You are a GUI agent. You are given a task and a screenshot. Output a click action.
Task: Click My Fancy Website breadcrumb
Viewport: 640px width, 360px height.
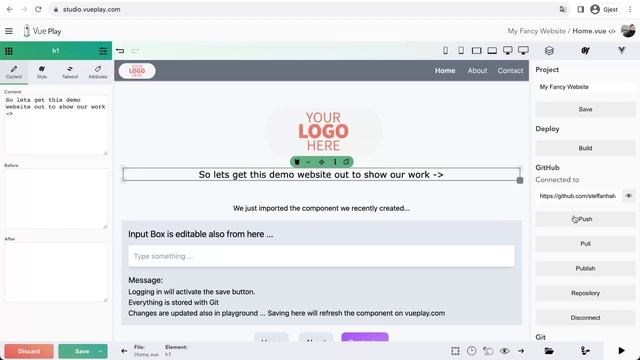click(536, 31)
